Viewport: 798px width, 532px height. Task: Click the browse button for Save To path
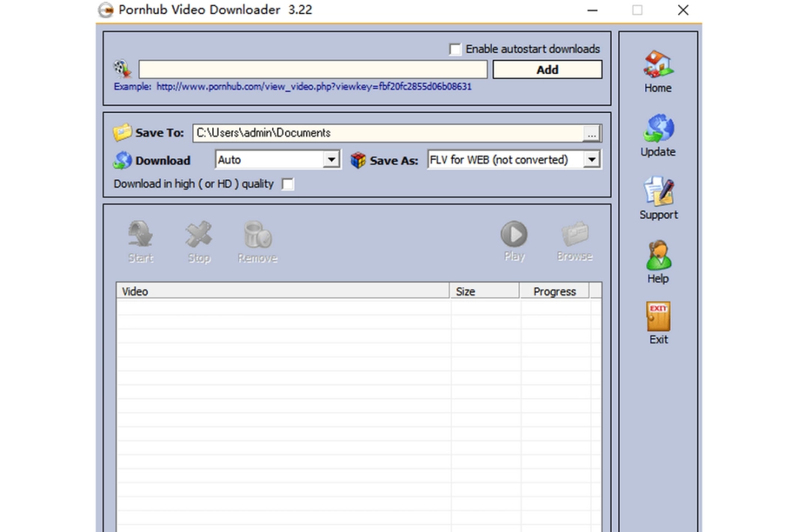pos(592,134)
